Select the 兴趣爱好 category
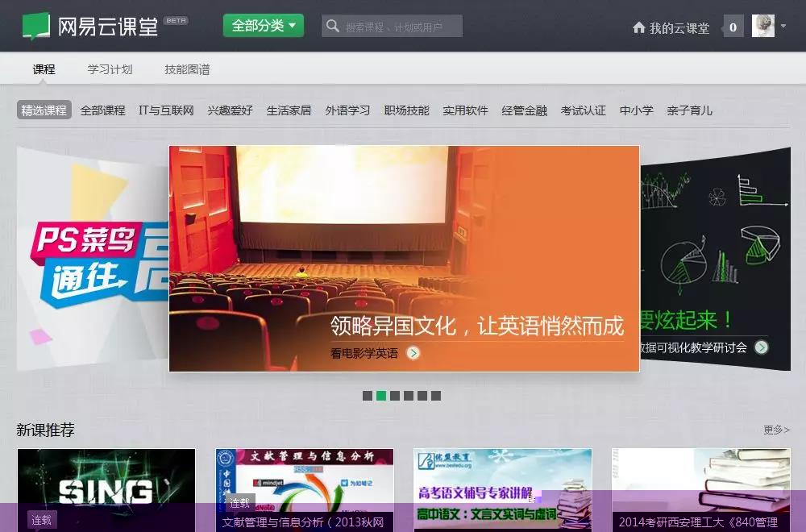This screenshot has height=532, width=806. [231, 110]
